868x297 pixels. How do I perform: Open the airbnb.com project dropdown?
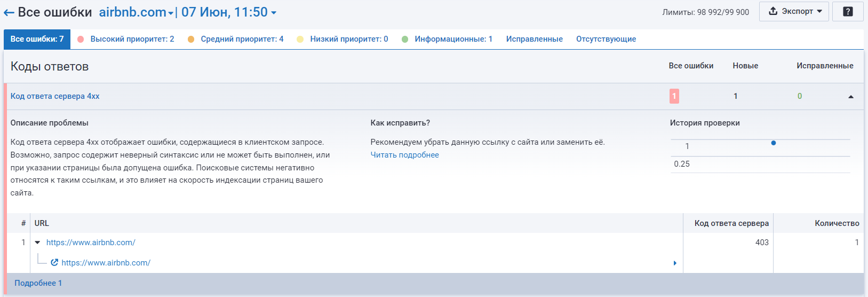136,12
